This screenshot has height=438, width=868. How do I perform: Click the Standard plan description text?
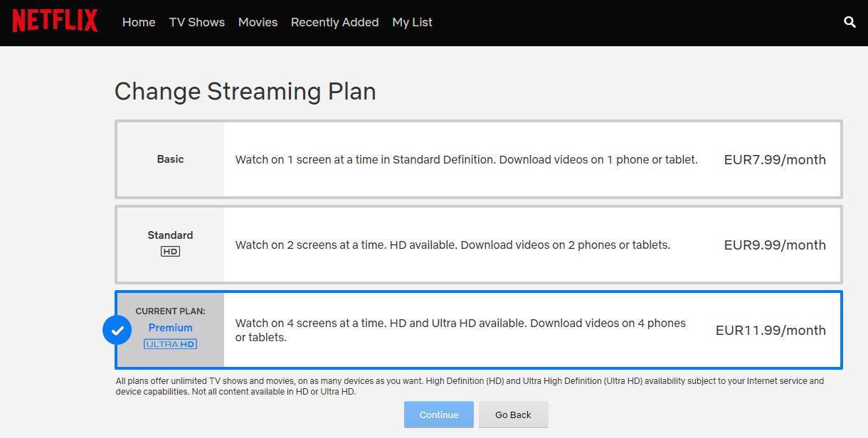coord(453,245)
